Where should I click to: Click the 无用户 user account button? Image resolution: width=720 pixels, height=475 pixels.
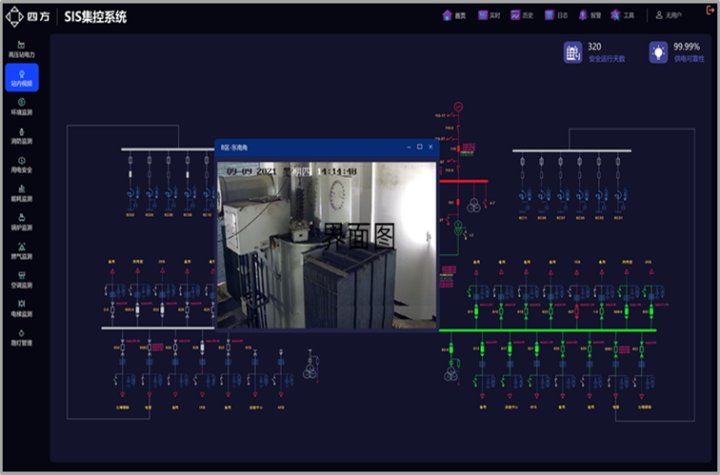point(667,16)
